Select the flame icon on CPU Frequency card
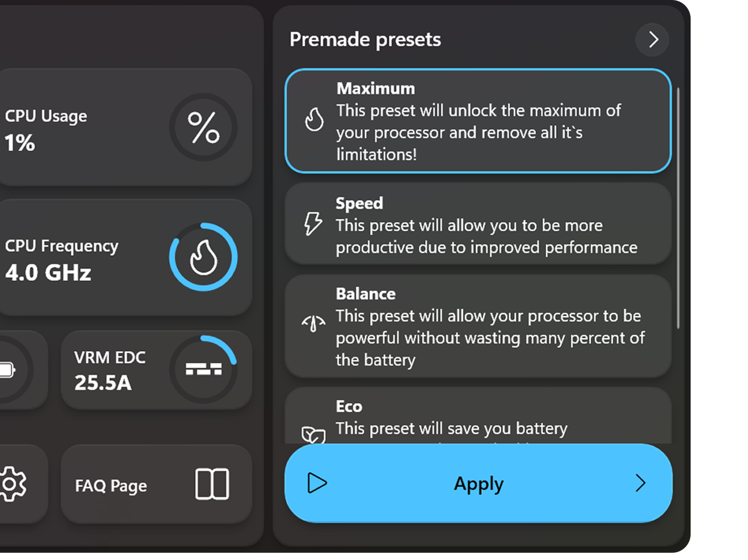This screenshot has width=748, height=560. point(203,256)
